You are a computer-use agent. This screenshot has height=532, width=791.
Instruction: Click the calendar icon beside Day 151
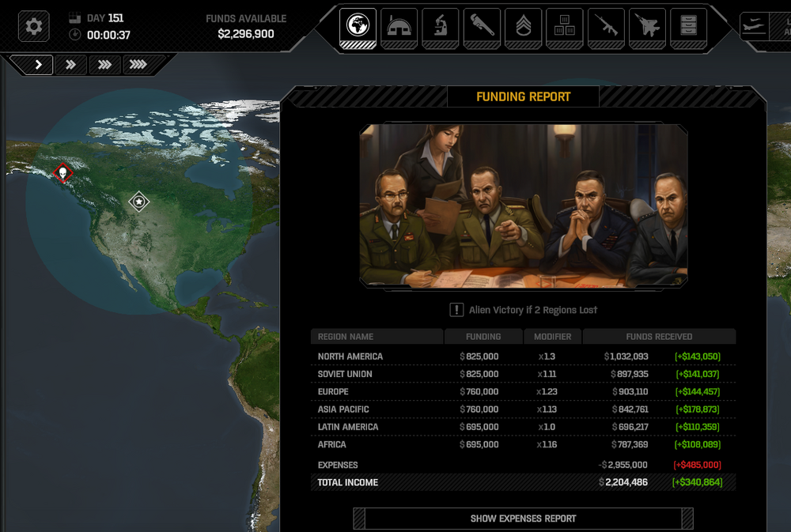coord(74,18)
